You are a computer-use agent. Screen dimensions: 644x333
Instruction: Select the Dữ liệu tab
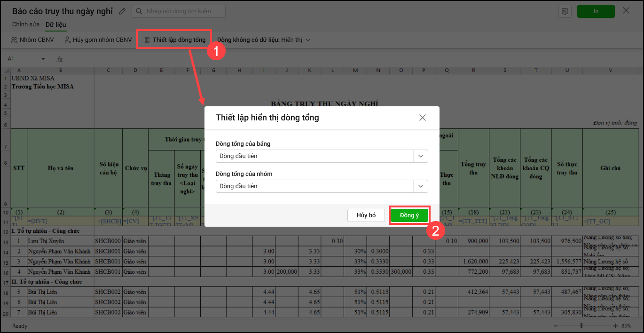[55, 24]
